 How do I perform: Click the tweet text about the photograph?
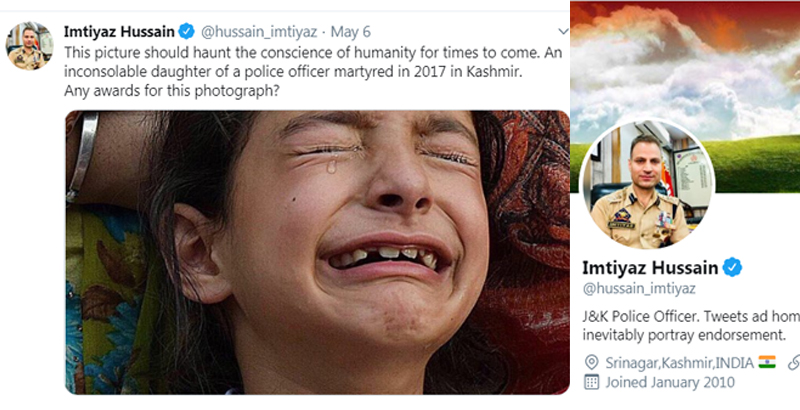(313, 72)
